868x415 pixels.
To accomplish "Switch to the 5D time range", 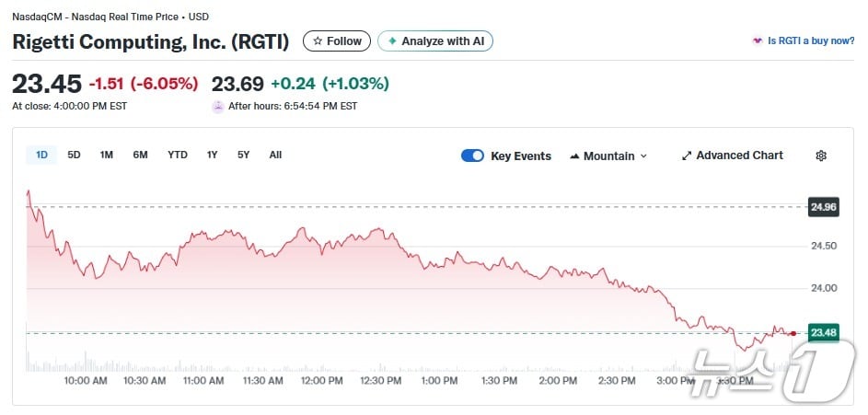I will click(x=75, y=155).
